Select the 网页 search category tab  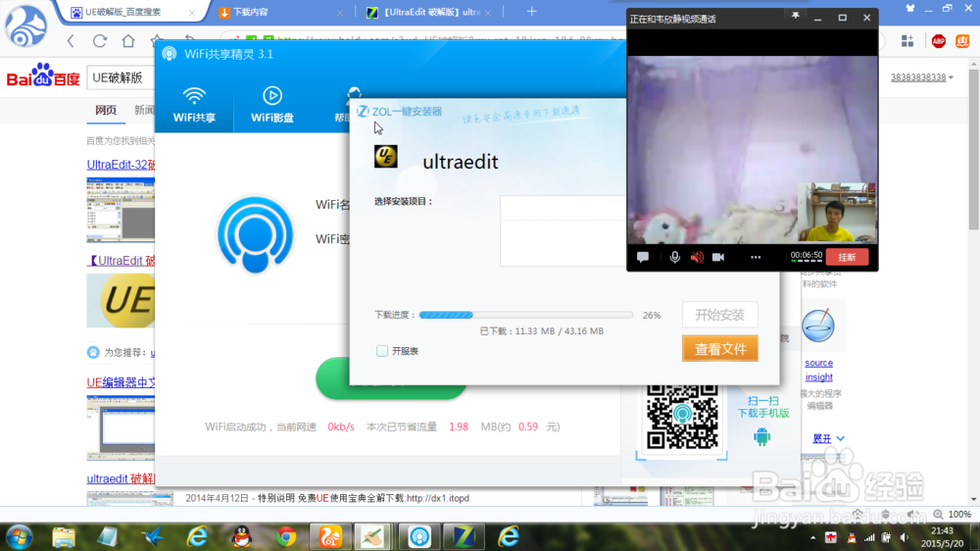[106, 110]
